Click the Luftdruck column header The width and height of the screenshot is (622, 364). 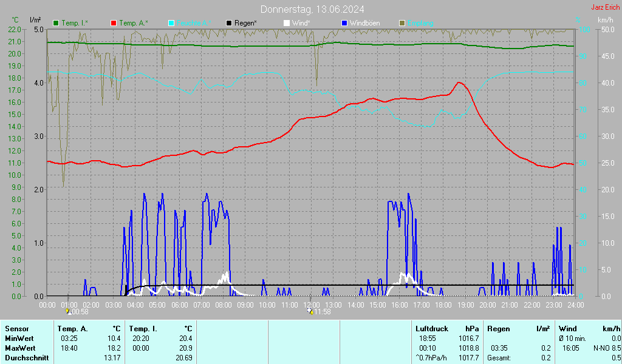[x=432, y=329]
